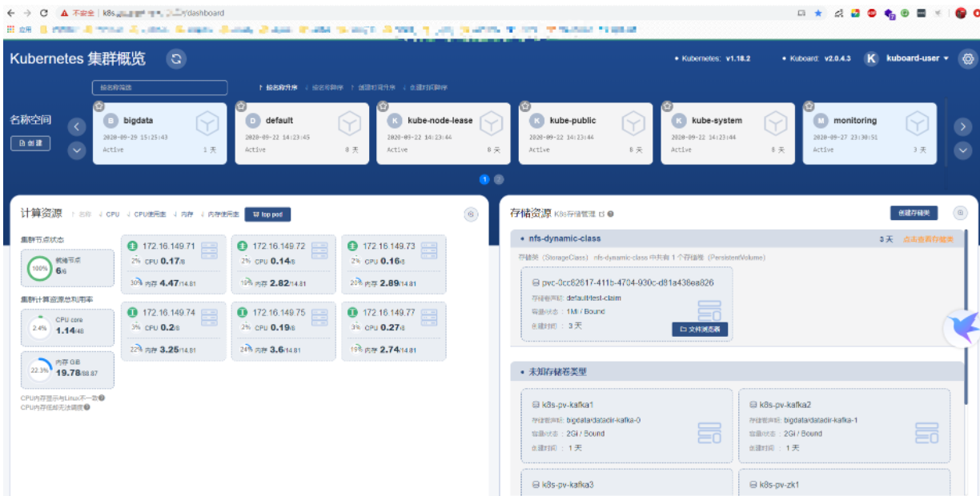Click the cube icon on the bigdata namespace card
980x496 pixels.
pyautogui.click(x=207, y=124)
